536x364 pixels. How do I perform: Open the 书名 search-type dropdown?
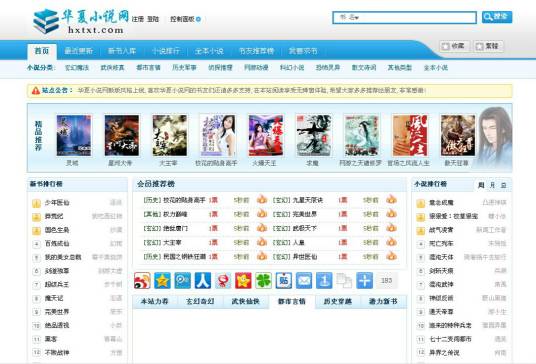click(x=349, y=17)
